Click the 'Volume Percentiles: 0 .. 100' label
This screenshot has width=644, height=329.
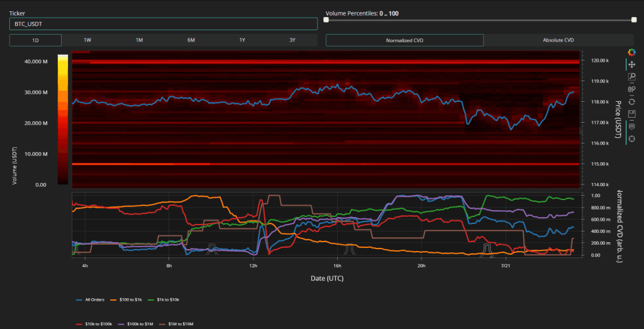coord(362,14)
